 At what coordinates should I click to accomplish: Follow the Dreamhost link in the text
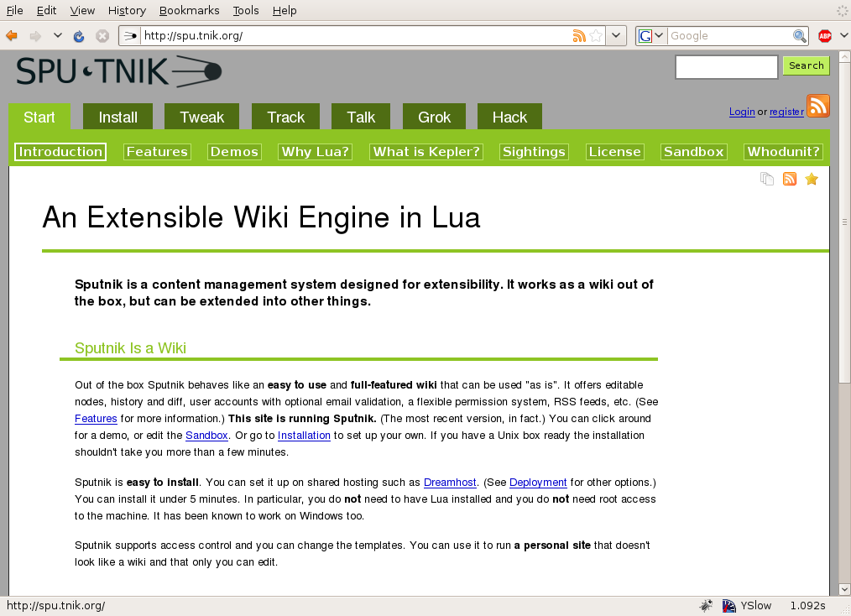[x=450, y=483]
